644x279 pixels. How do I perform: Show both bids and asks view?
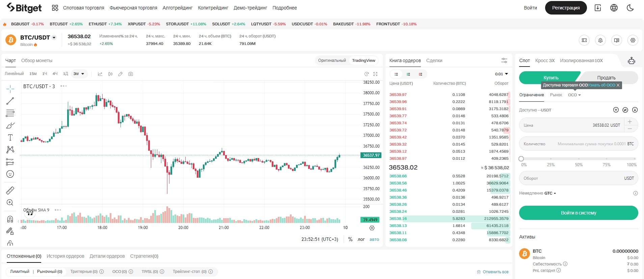click(x=396, y=74)
